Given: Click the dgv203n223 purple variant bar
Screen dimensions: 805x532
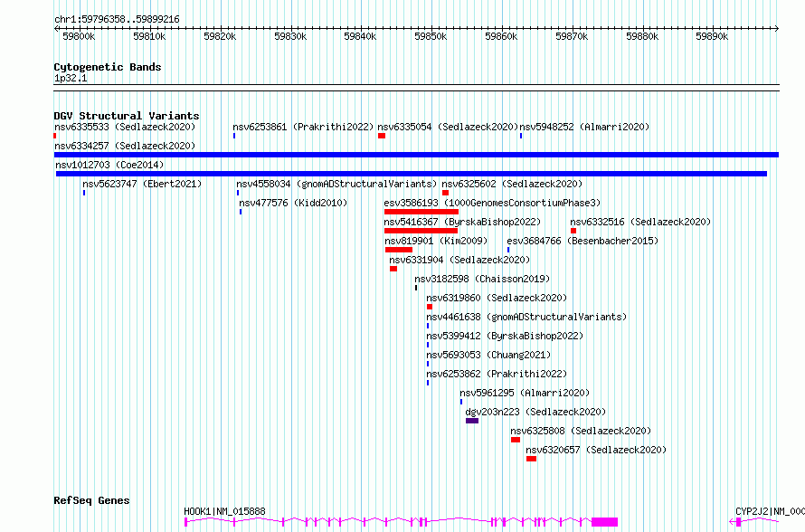Looking at the screenshot, I should click(472, 421).
